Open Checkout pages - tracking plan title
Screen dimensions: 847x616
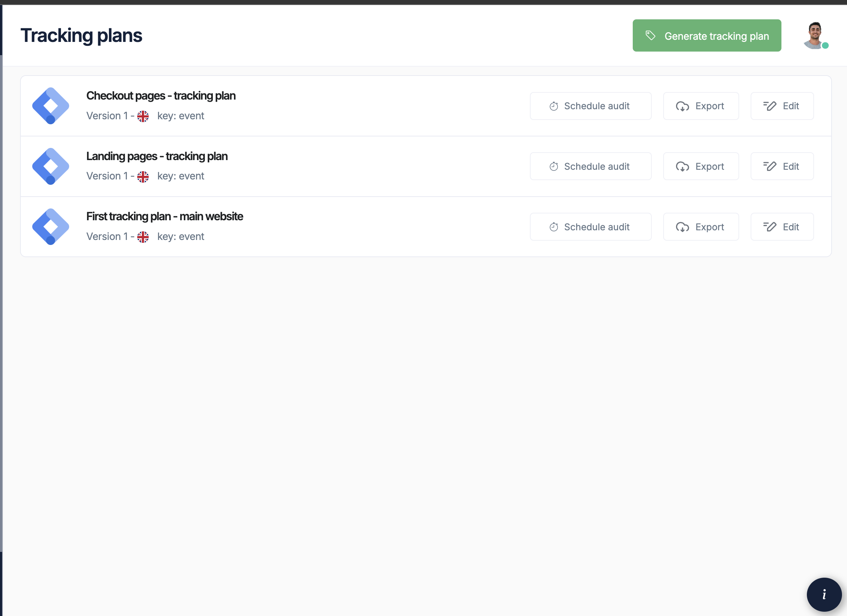(x=161, y=96)
